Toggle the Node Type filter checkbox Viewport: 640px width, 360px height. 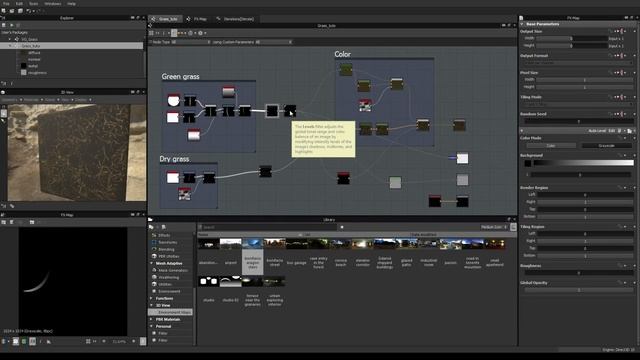point(150,42)
